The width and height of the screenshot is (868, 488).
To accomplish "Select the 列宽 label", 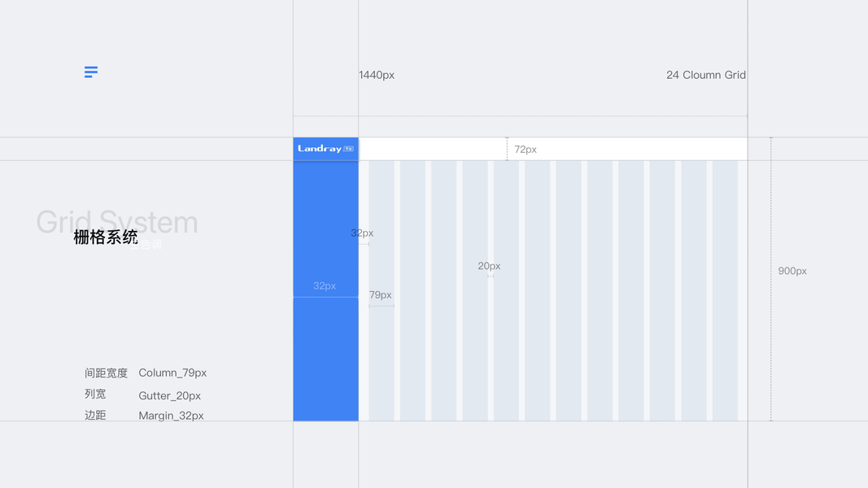I will tap(95, 394).
